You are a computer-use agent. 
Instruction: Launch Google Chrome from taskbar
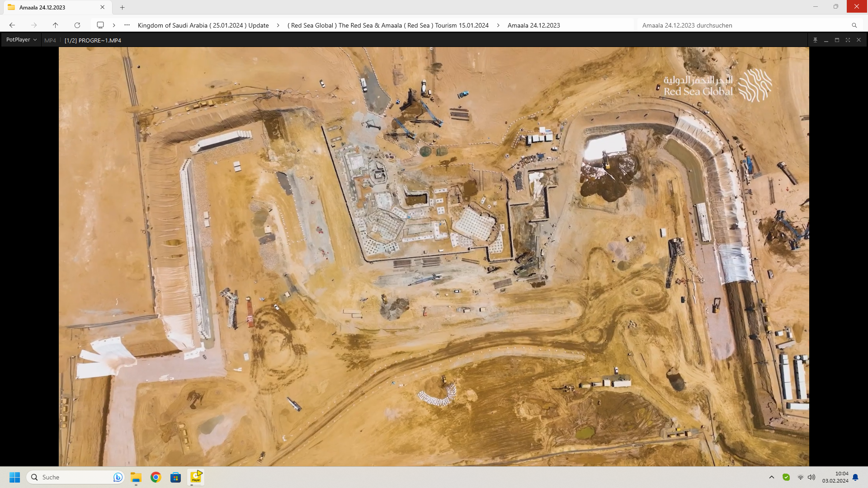pyautogui.click(x=156, y=477)
